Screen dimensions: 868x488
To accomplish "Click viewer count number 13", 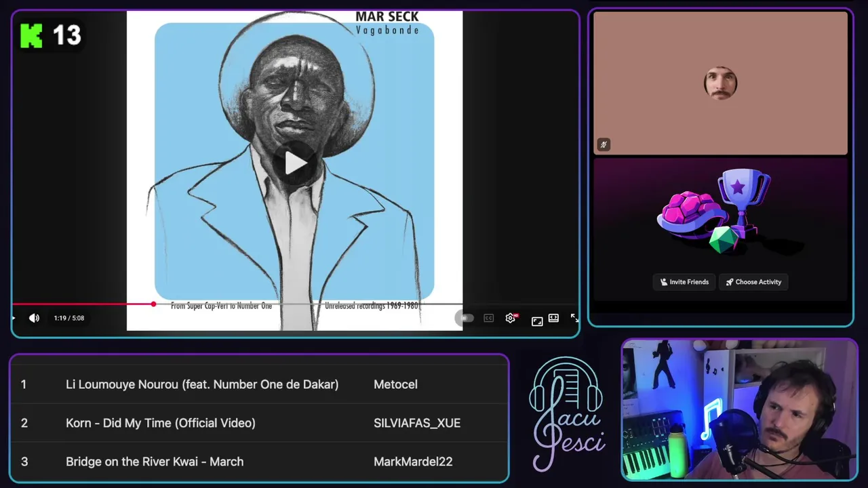I will pos(66,35).
